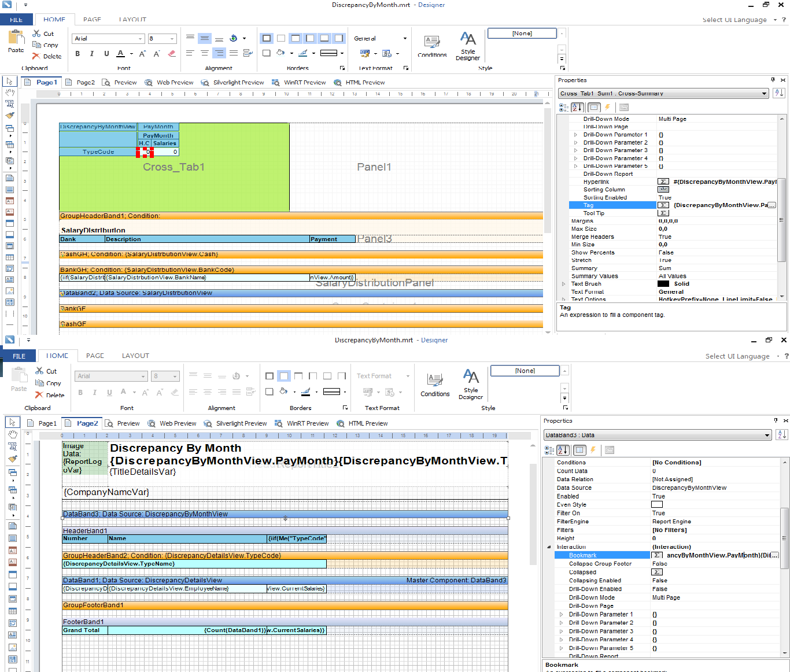Click Conditions button in the upper window
This screenshot has width=790, height=672.
coord(432,46)
